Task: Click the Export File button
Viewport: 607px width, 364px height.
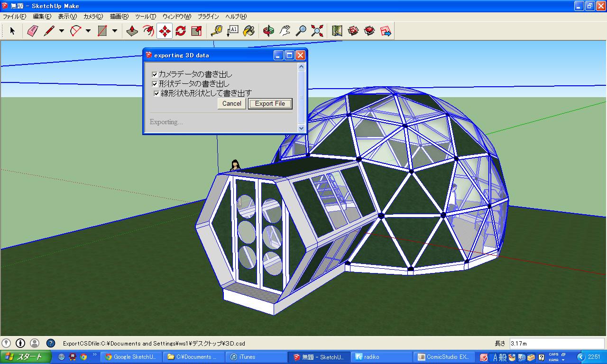Action: pyautogui.click(x=270, y=104)
